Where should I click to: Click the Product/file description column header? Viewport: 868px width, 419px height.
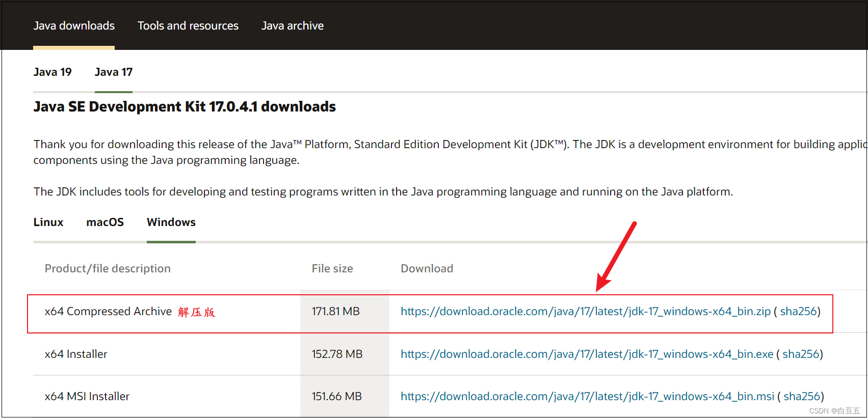tap(108, 269)
